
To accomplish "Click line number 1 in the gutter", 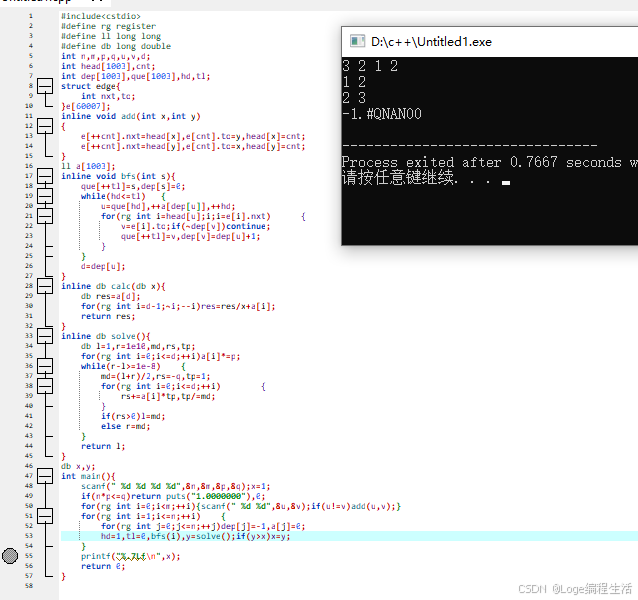I will tap(31, 16).
